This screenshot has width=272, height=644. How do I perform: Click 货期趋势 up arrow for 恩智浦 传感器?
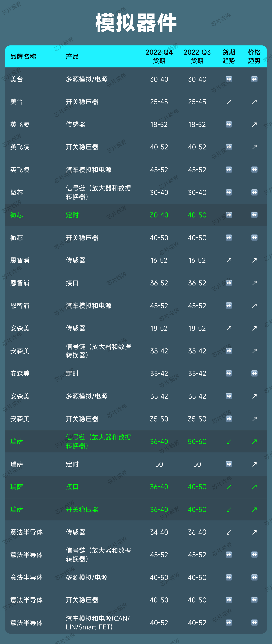coord(229,260)
